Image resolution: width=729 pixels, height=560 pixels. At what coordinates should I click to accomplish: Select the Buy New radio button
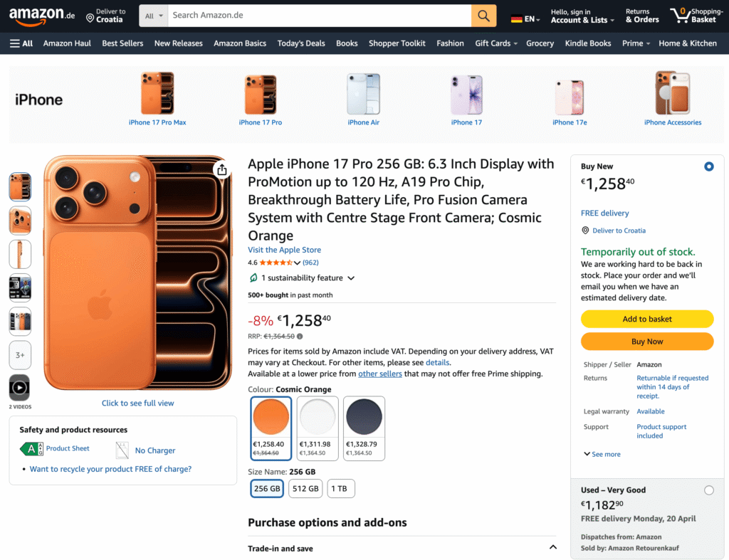pos(708,166)
